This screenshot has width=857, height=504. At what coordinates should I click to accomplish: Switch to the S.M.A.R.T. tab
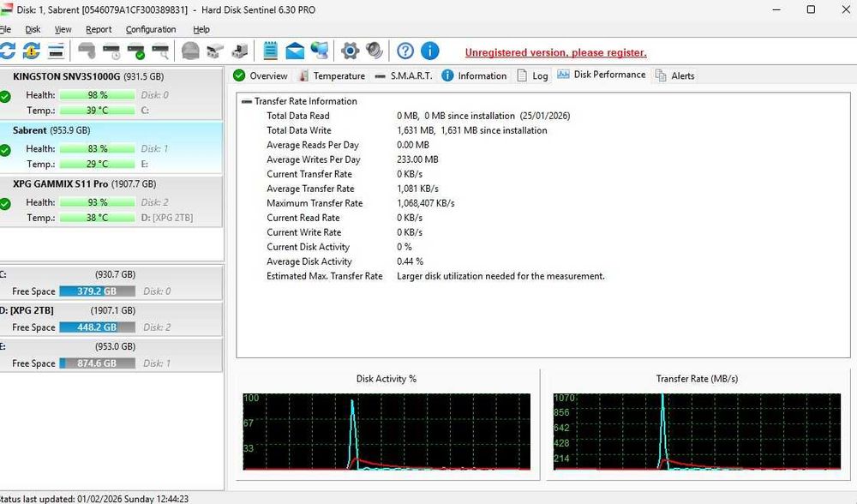point(404,75)
